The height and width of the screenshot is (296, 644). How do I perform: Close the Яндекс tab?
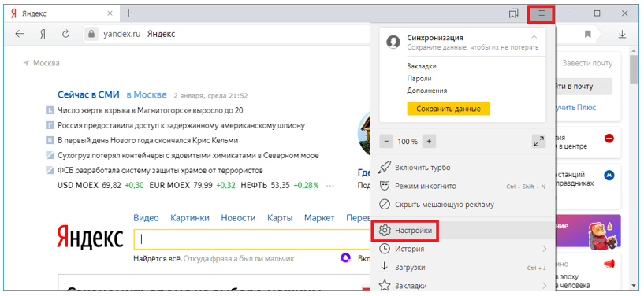pos(110,13)
